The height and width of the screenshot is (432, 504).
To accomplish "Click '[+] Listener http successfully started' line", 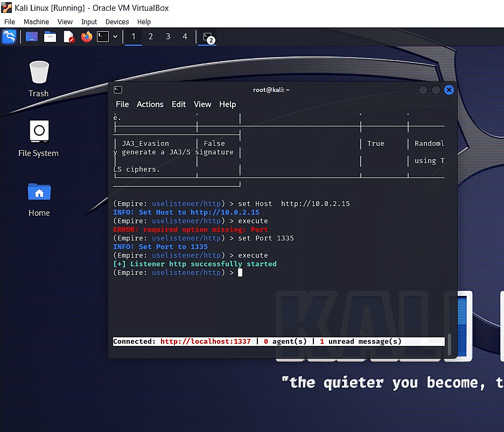I will tap(195, 264).
